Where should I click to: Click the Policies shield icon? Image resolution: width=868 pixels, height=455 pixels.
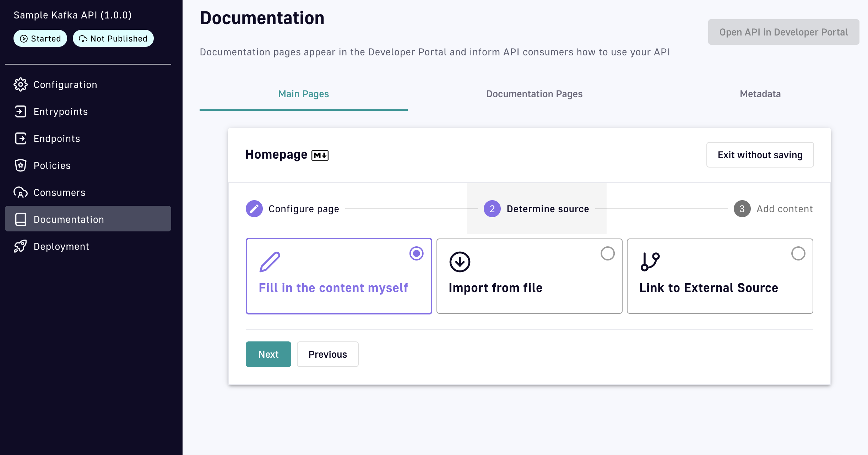pyautogui.click(x=20, y=165)
